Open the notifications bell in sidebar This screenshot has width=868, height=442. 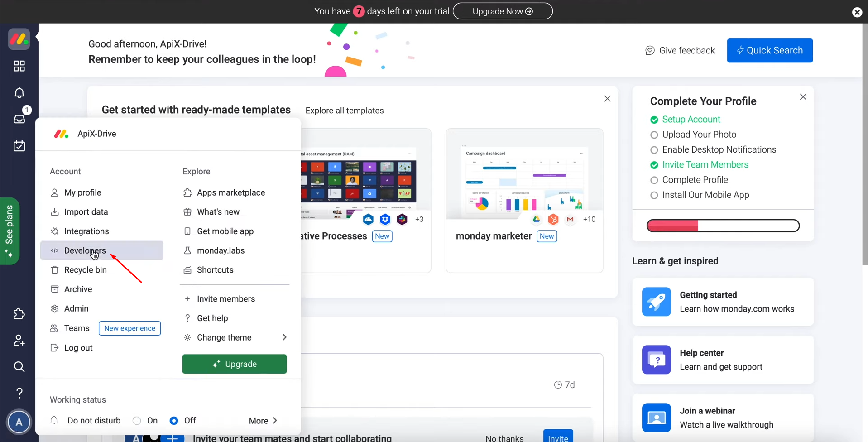(19, 92)
